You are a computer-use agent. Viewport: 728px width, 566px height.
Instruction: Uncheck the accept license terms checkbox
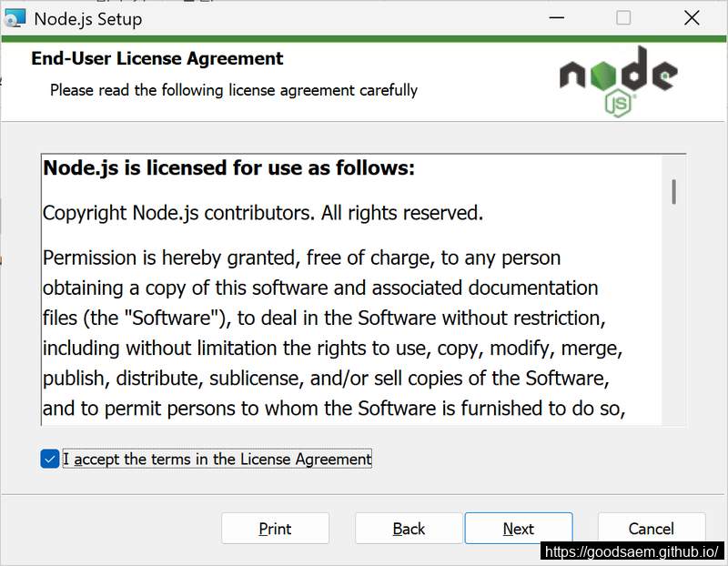coord(50,459)
